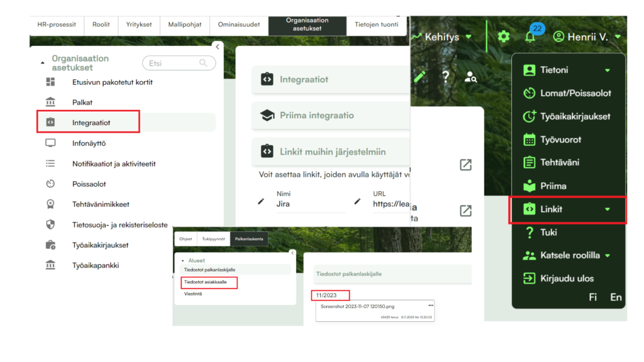Select the Ominaisuudet tab
Image resolution: width=644 pixels, height=362 pixels.
(239, 25)
